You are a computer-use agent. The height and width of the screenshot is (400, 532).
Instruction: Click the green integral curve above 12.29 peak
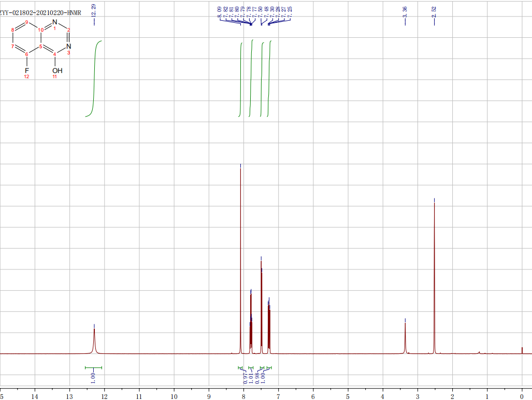pos(95,78)
